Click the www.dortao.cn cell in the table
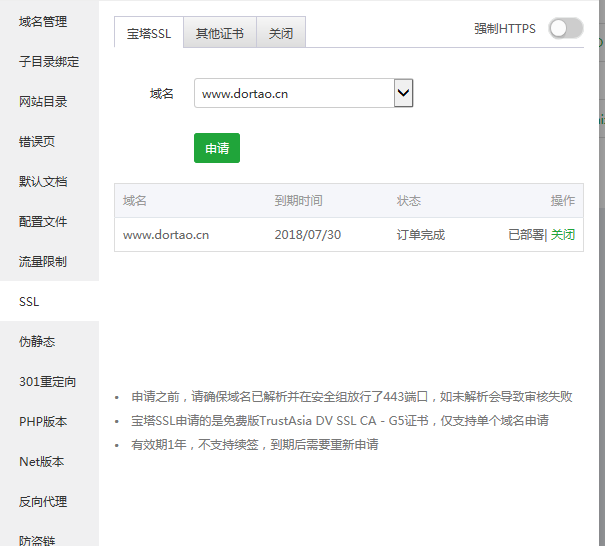 (166, 235)
